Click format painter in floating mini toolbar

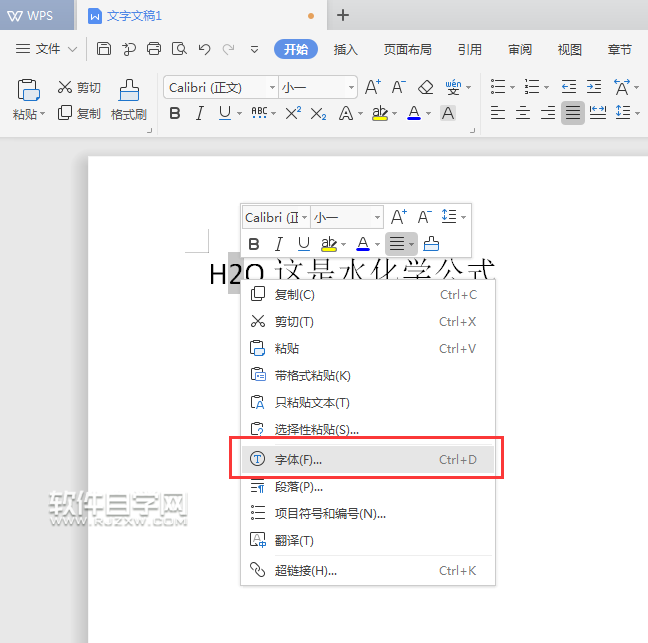click(x=431, y=243)
